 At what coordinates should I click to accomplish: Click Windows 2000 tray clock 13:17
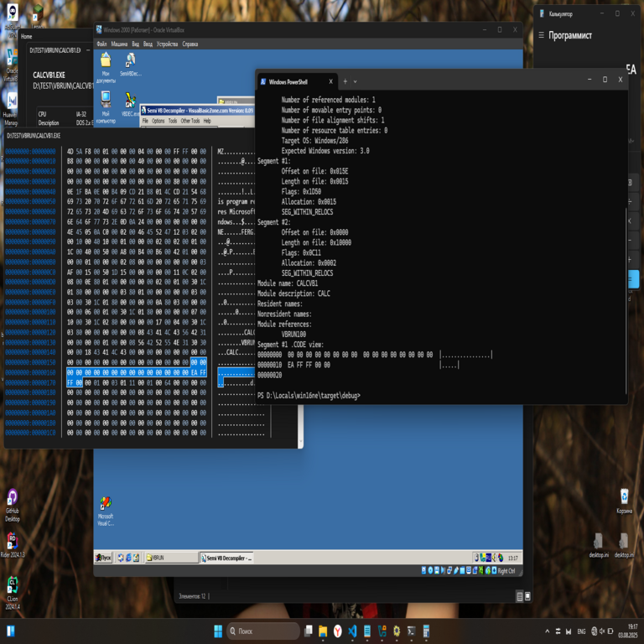(x=512, y=558)
